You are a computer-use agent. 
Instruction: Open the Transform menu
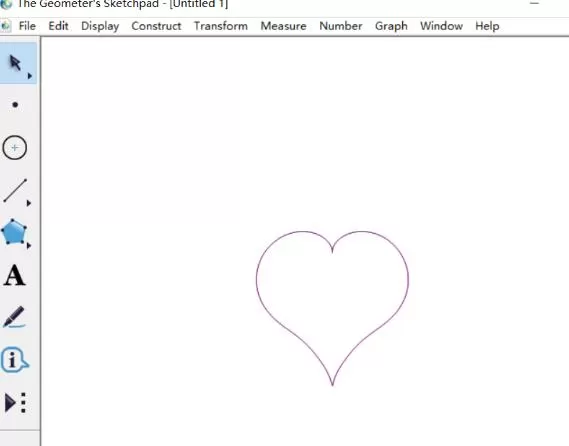(221, 26)
